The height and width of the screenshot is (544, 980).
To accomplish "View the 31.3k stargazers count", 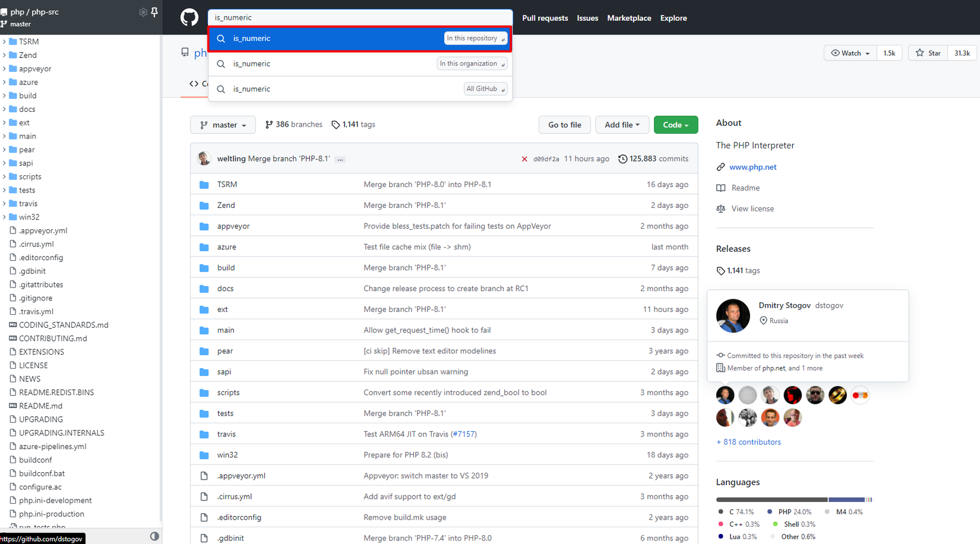I will (x=962, y=53).
